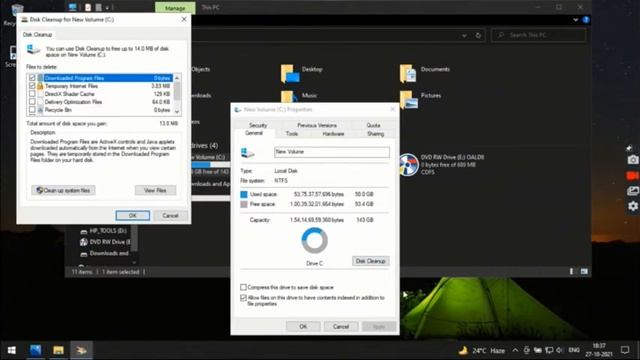Expand the File Explorer ribbon chevron
Viewport: 640px width, 360px height.
[576, 20]
